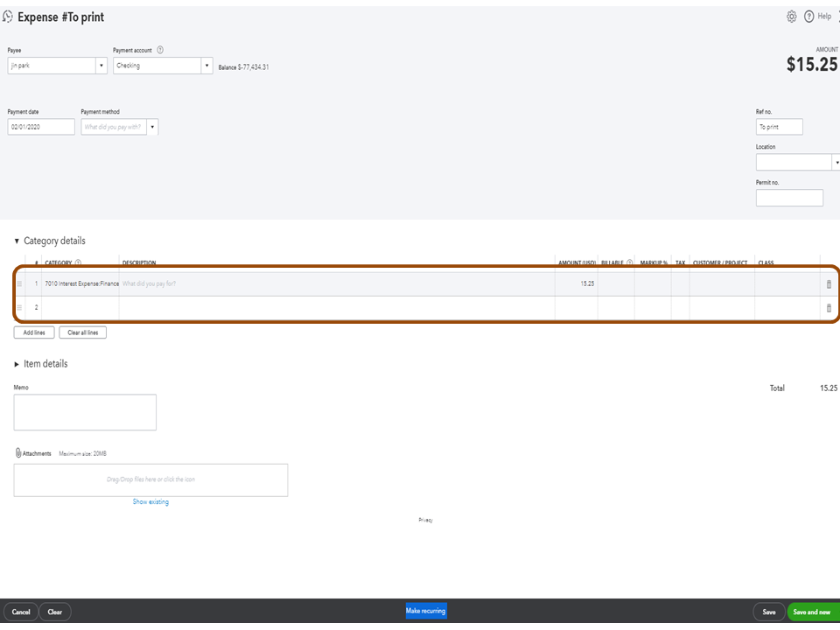Open the settings gear icon
Image resolution: width=840 pixels, height=630 pixels.
[x=791, y=17]
